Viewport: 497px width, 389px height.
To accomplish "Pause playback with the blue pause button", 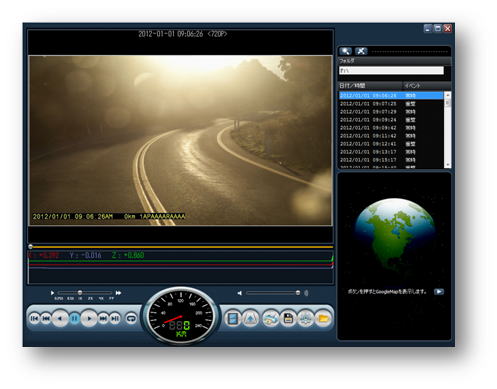I will pos(74,319).
